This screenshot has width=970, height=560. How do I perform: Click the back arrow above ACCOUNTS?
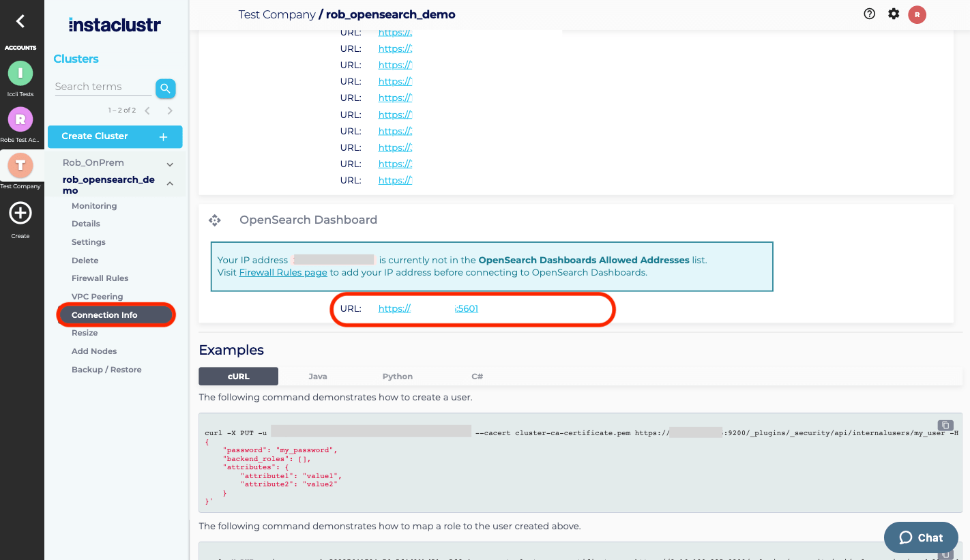(x=21, y=21)
